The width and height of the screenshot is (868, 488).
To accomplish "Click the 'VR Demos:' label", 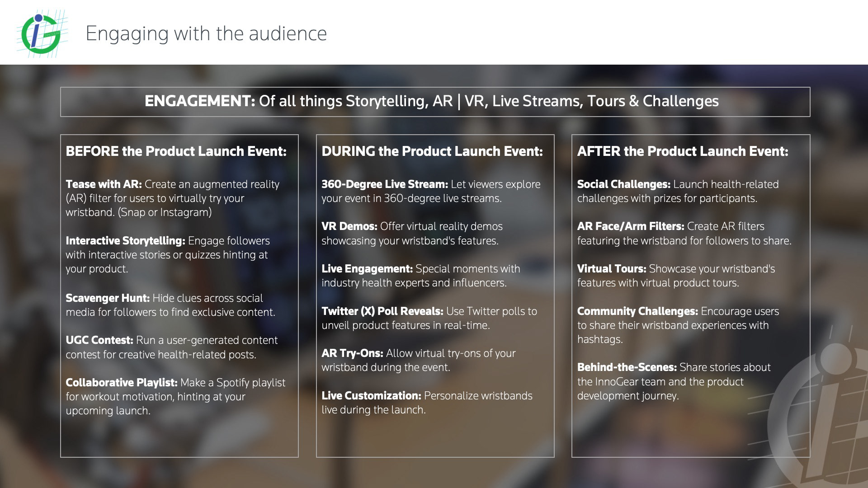I will pos(349,226).
